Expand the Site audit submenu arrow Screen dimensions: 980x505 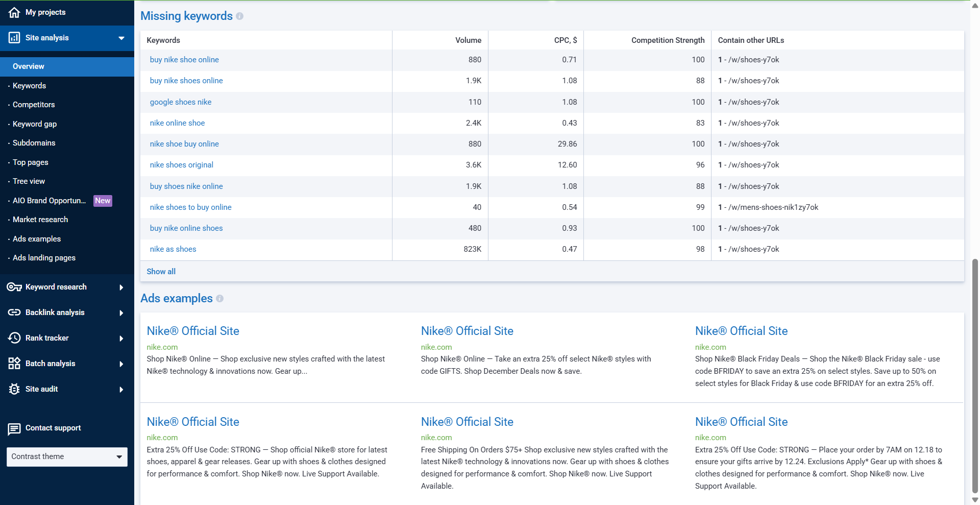point(121,390)
